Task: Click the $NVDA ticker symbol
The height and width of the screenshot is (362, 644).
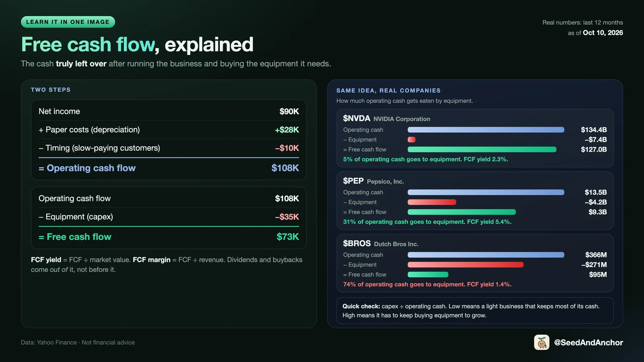Action: 357,118
